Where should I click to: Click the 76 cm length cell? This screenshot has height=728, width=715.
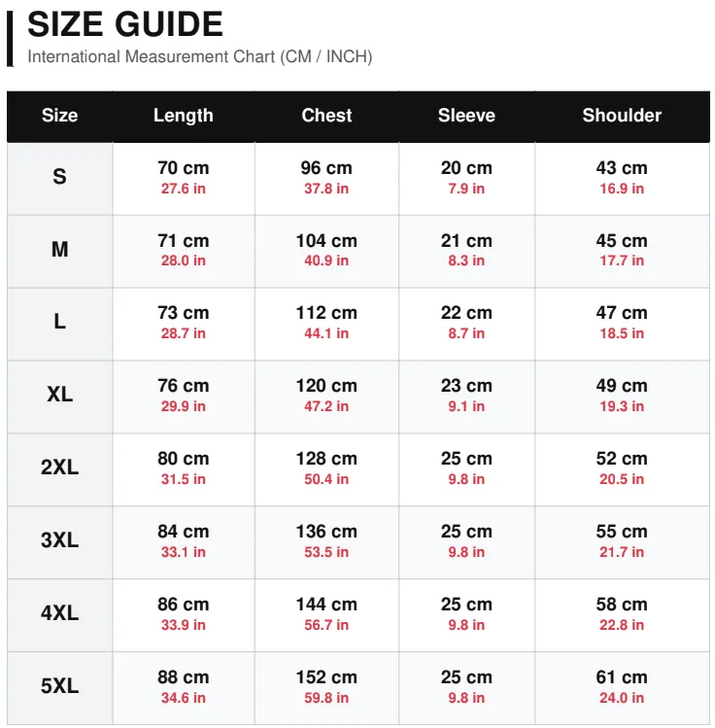(184, 397)
